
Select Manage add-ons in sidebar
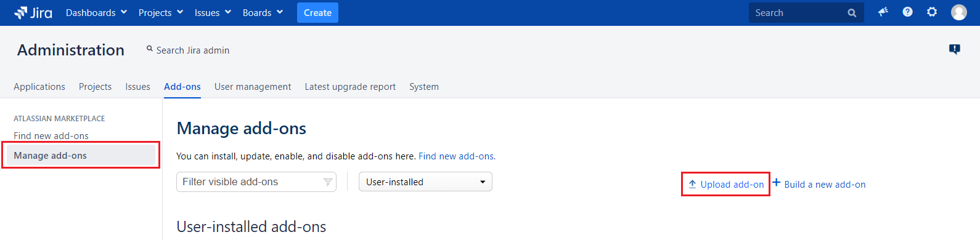[x=81, y=155]
